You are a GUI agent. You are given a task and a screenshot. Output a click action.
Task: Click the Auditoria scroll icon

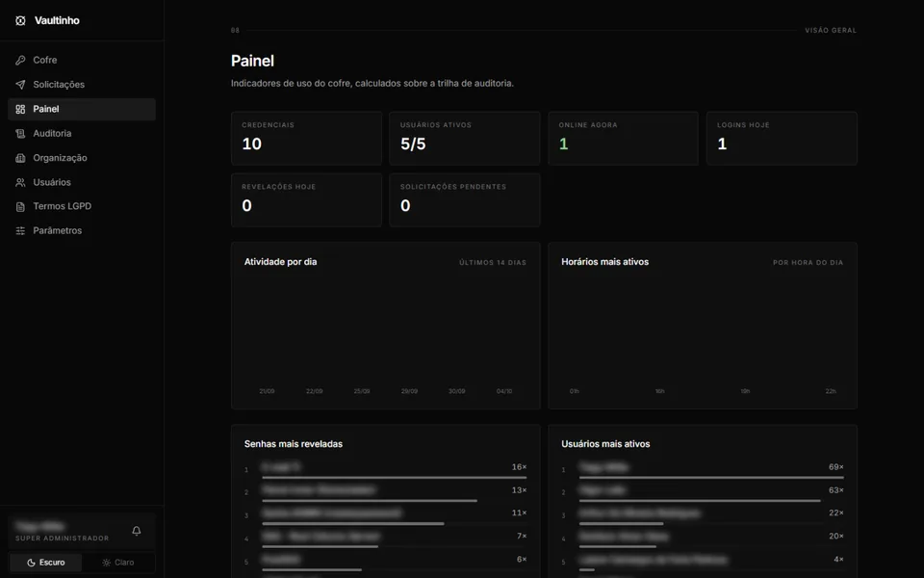[20, 133]
